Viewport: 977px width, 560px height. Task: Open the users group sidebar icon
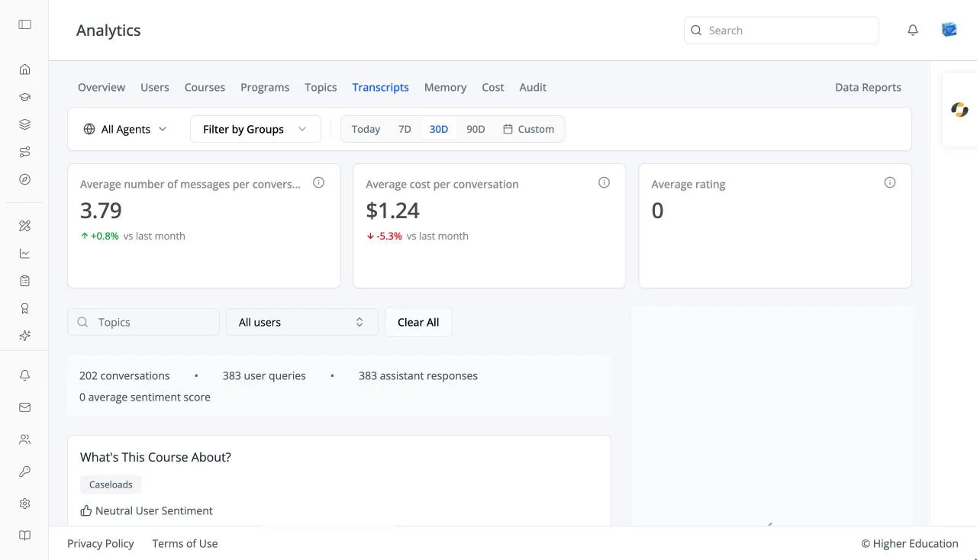click(25, 439)
